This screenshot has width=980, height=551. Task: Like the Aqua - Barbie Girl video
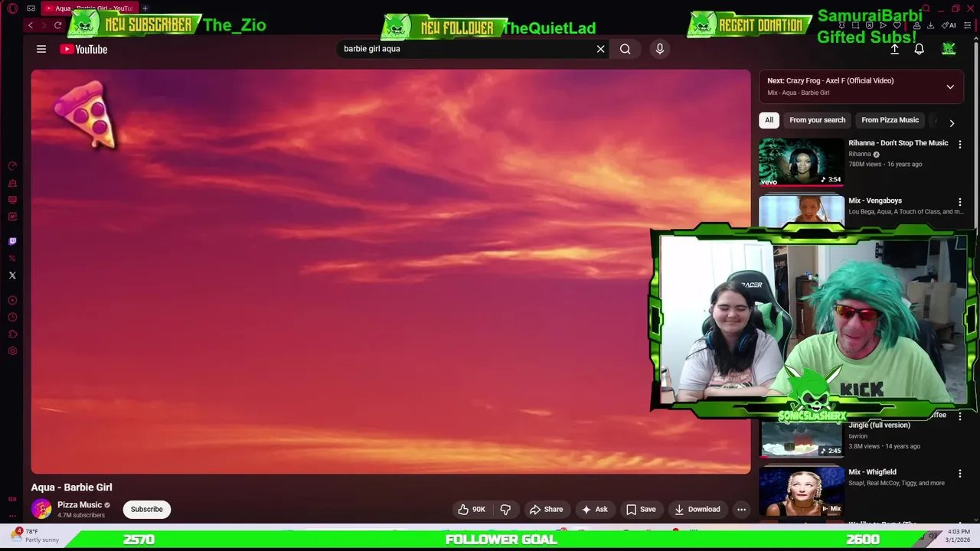472,509
